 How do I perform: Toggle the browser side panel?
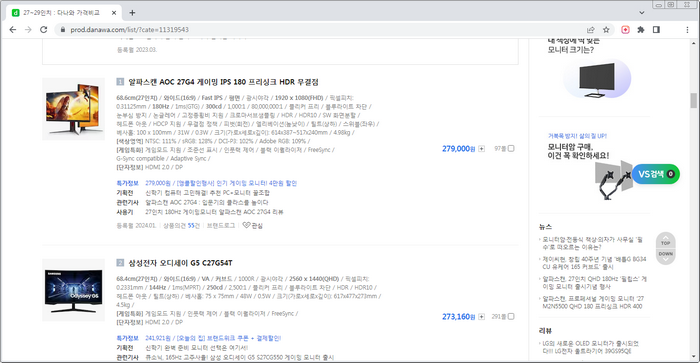[656, 29]
